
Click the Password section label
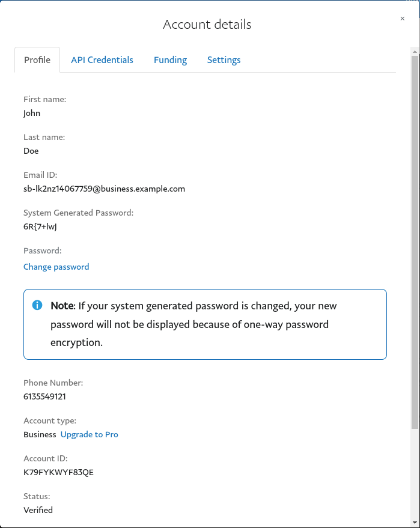coord(42,250)
